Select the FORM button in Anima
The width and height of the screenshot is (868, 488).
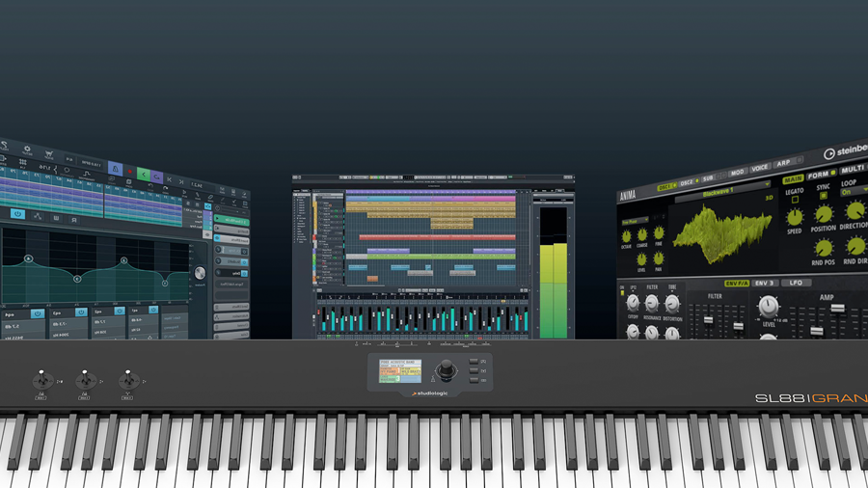click(x=822, y=175)
